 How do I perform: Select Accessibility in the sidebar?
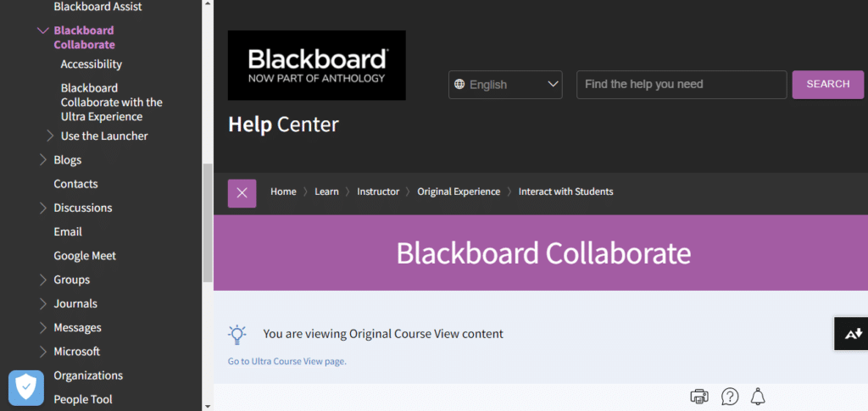click(x=92, y=64)
